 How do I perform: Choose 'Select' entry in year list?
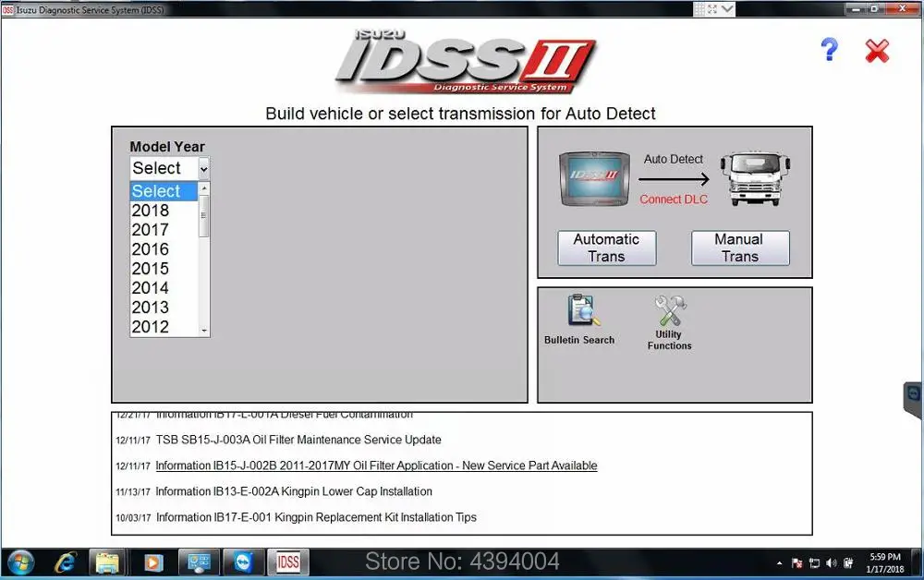164,191
